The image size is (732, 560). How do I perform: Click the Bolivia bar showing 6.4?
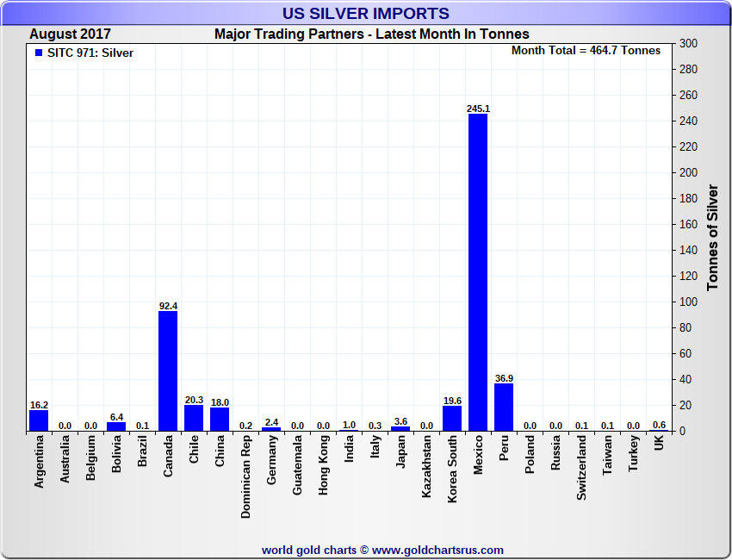[x=116, y=426]
